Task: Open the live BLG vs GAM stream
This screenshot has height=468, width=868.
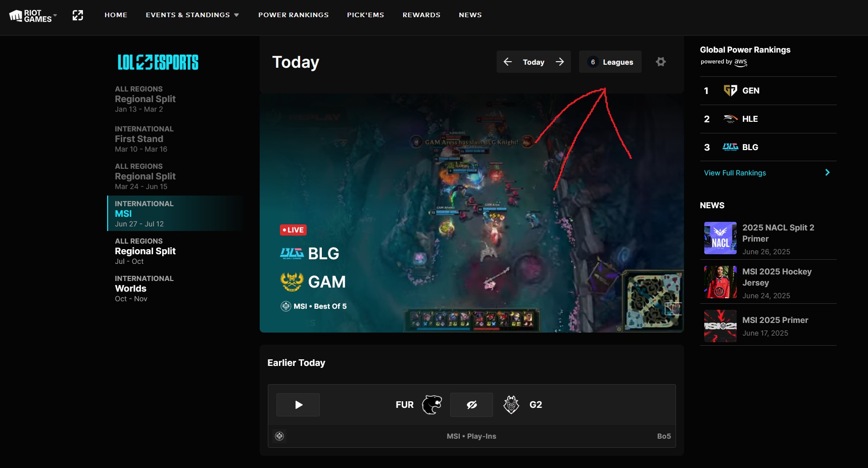Action: pos(471,213)
